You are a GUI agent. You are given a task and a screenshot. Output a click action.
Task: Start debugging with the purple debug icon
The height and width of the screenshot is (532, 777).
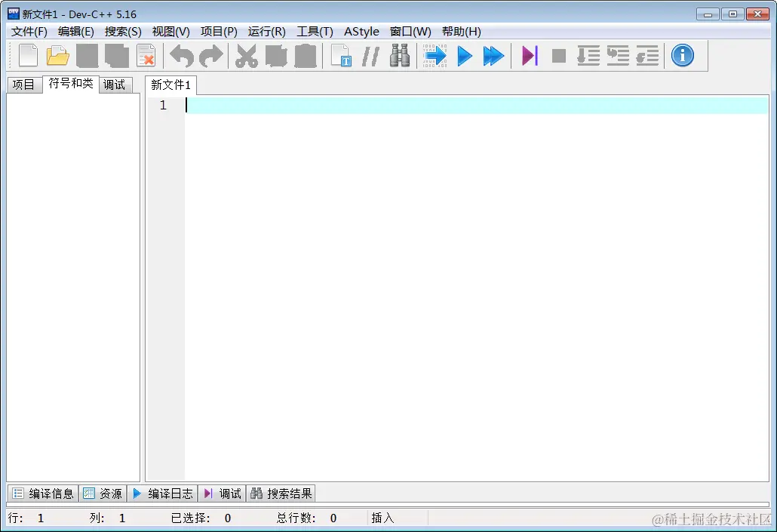(528, 55)
